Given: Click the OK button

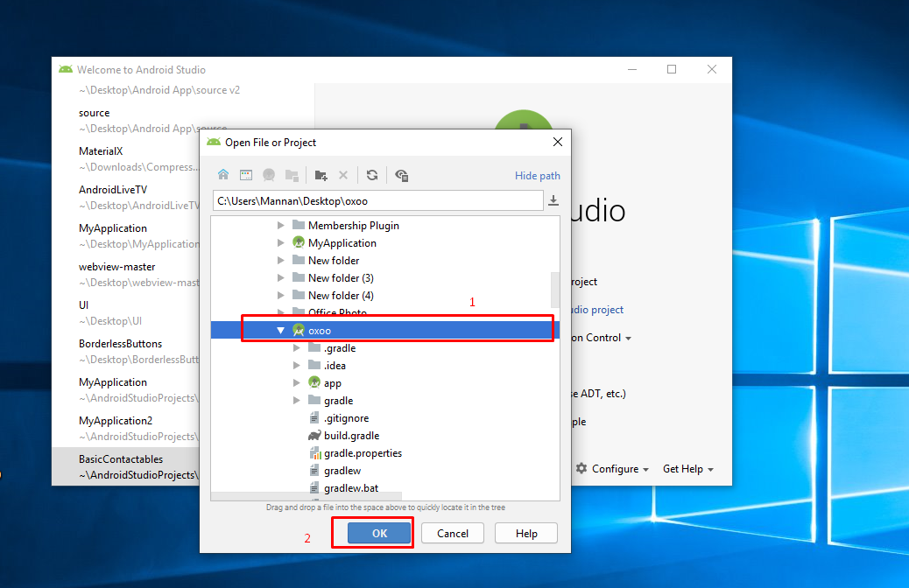Looking at the screenshot, I should click(x=379, y=533).
